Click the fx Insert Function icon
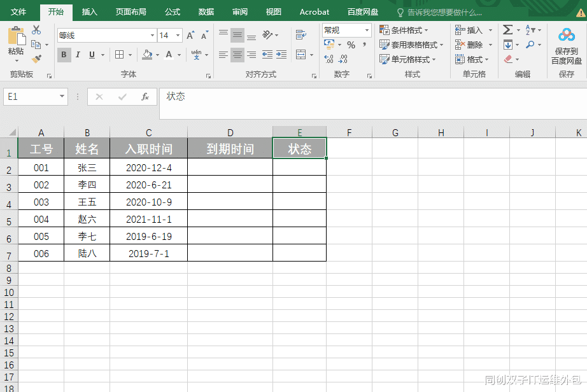587x392 pixels. [x=146, y=97]
